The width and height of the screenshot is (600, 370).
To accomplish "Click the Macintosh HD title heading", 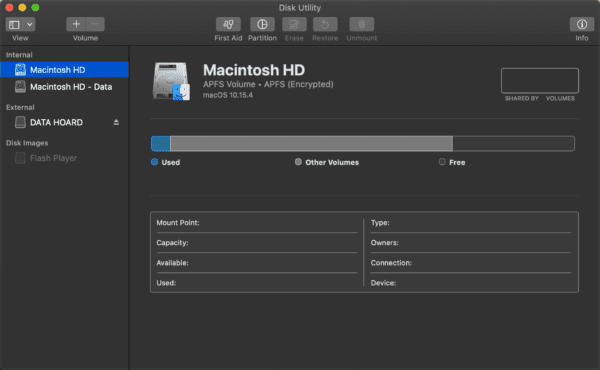I will click(254, 70).
